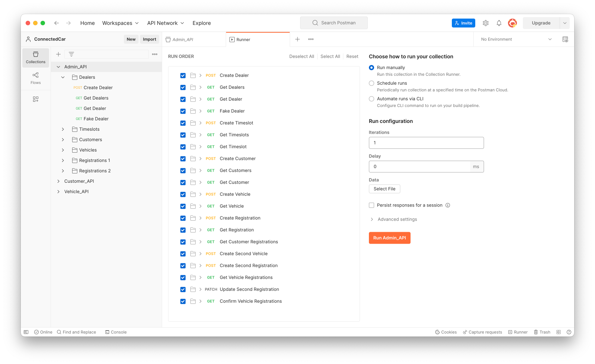This screenshot has height=364, width=595.
Task: Select the Run manually option
Action: [x=372, y=68]
